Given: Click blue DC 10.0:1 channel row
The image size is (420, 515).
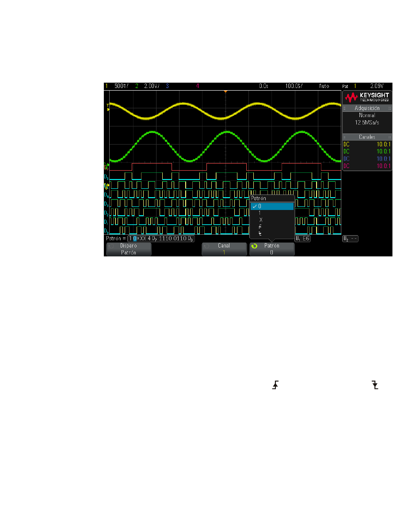Looking at the screenshot, I should 367,159.
